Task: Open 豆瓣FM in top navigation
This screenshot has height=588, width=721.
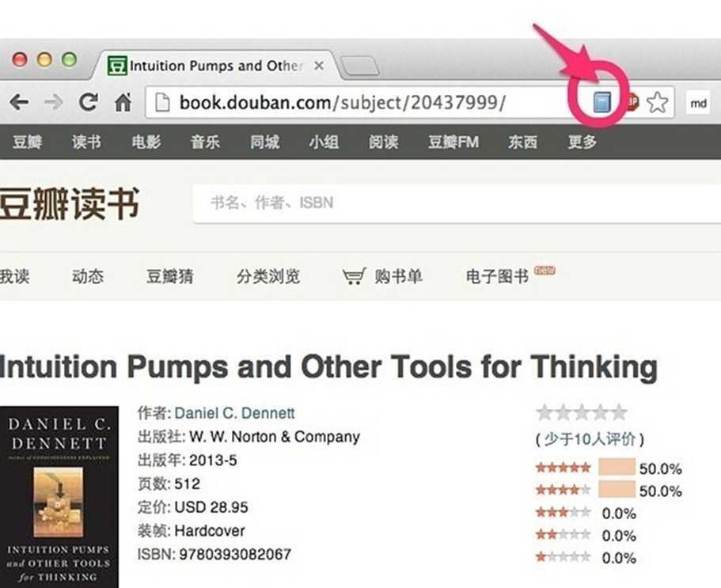Action: (453, 142)
